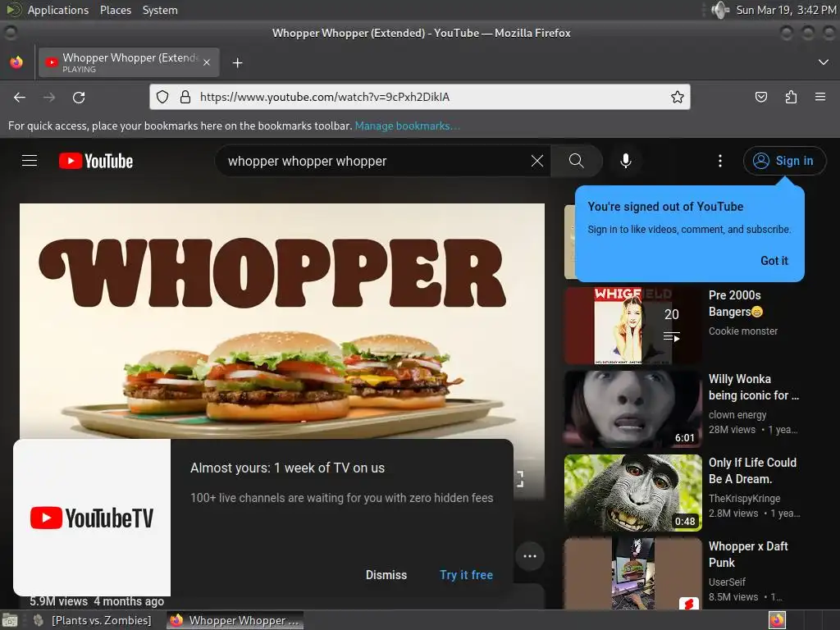Toggle full screen on the video player
The width and height of the screenshot is (840, 630).
[519, 479]
